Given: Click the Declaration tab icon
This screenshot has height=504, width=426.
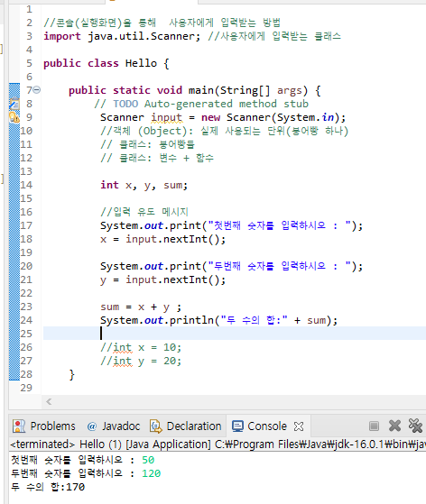Looking at the screenshot, I should coord(156,426).
